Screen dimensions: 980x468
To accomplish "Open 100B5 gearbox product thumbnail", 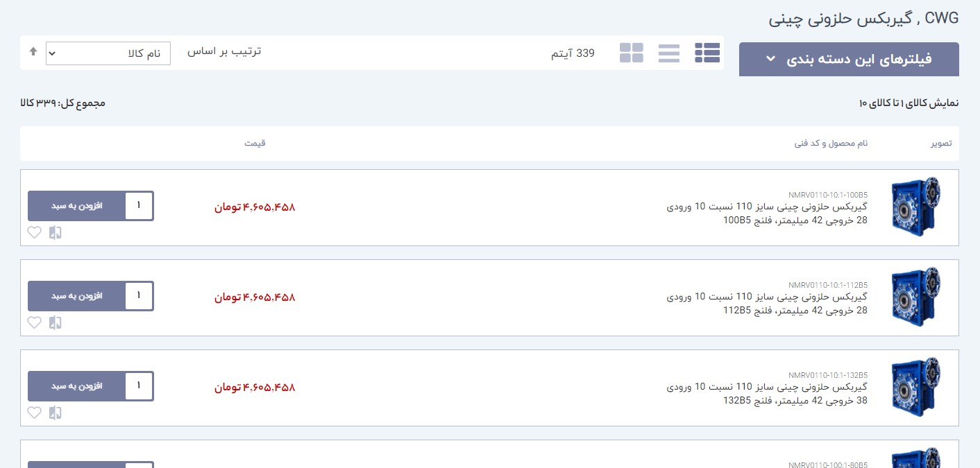I will [x=915, y=207].
